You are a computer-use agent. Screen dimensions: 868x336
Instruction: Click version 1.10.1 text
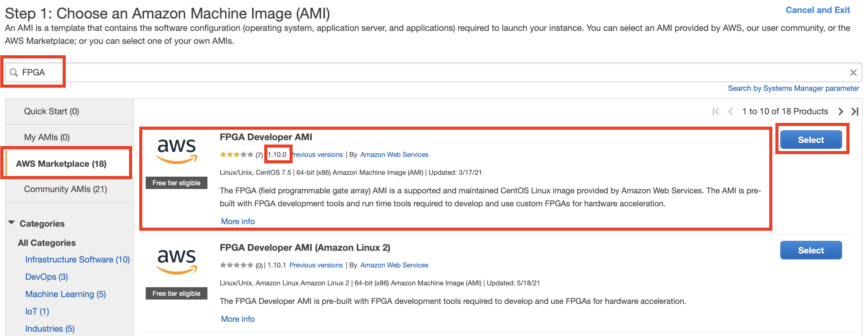pos(277,265)
